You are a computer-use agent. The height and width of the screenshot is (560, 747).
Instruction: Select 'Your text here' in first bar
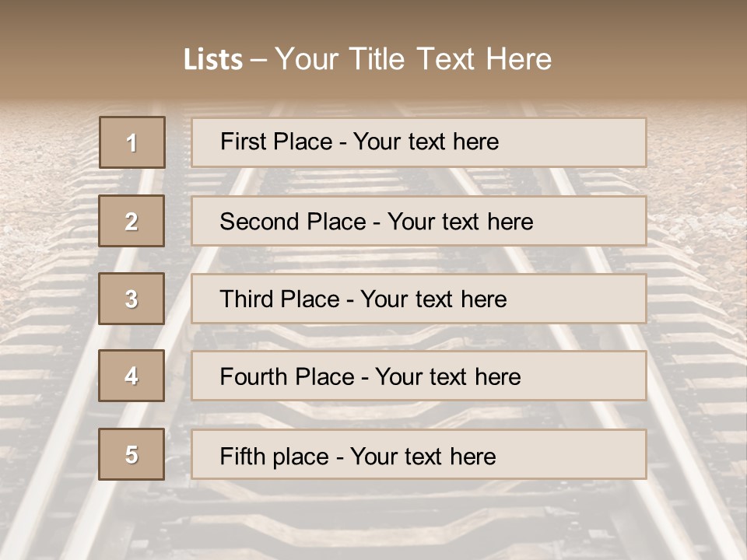point(426,142)
